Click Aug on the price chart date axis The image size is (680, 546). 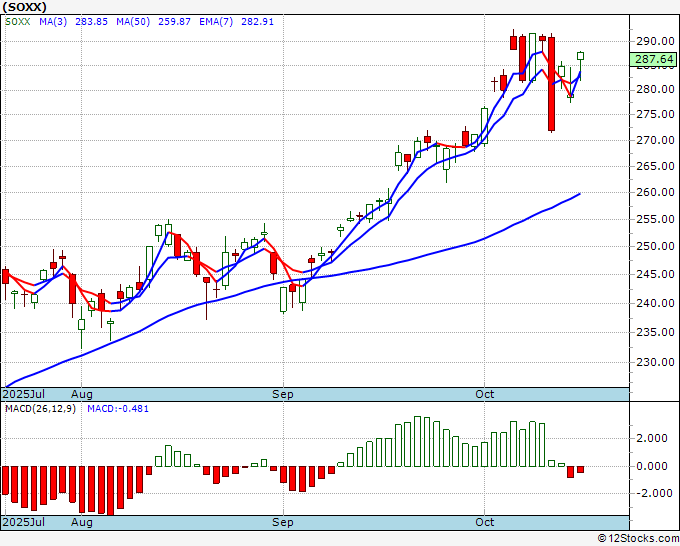tap(82, 395)
